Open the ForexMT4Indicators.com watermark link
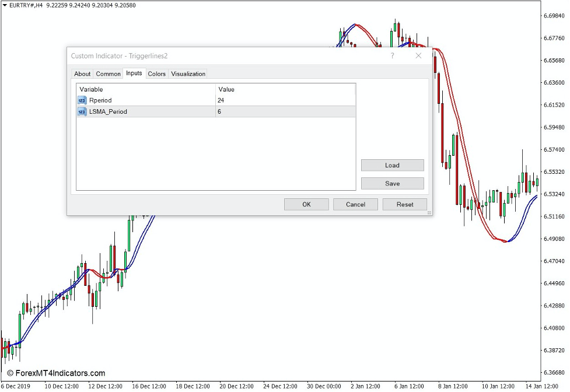 [55, 373]
